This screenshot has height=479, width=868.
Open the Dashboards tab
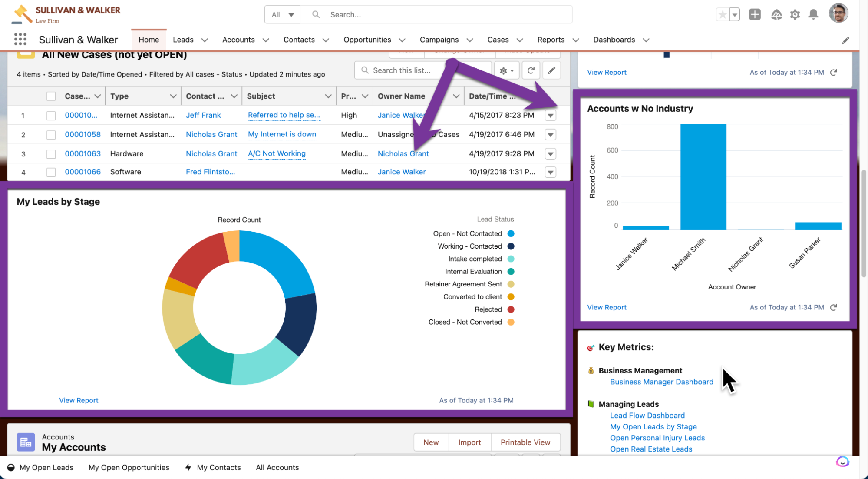(614, 40)
